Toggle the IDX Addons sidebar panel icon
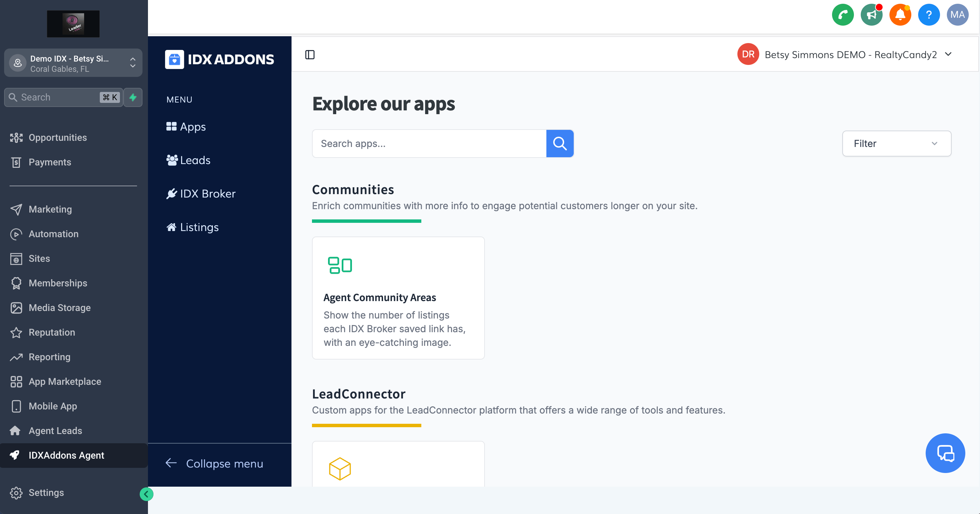 pos(310,55)
